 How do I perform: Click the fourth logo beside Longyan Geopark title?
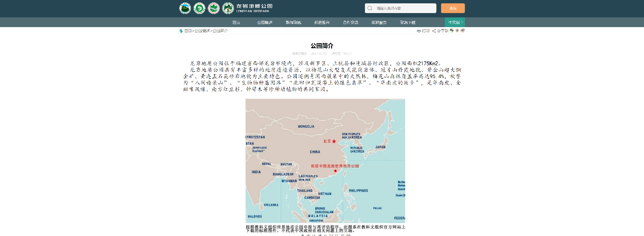[228, 8]
